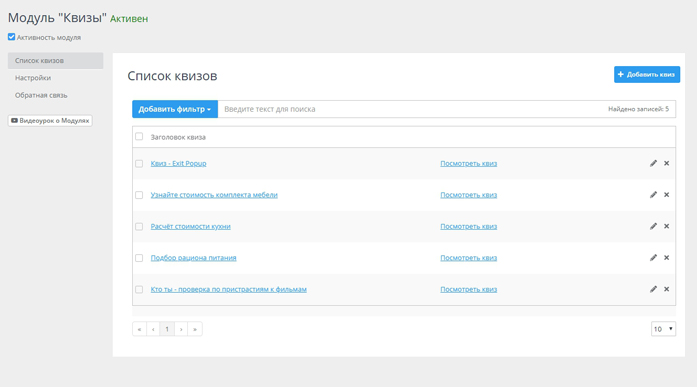The height and width of the screenshot is (387, 697).
Task: Edit "Расчёт стоимости кухни" pencil icon
Action: [x=653, y=226]
